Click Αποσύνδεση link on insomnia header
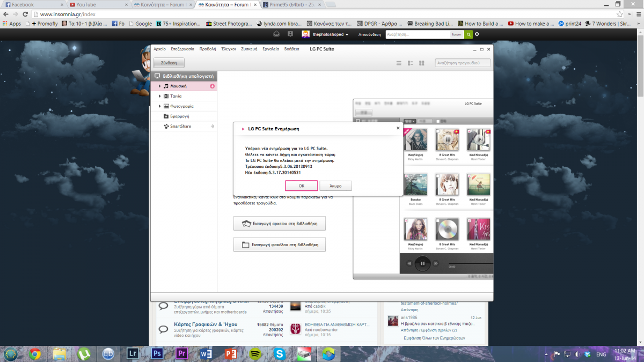 369,34
